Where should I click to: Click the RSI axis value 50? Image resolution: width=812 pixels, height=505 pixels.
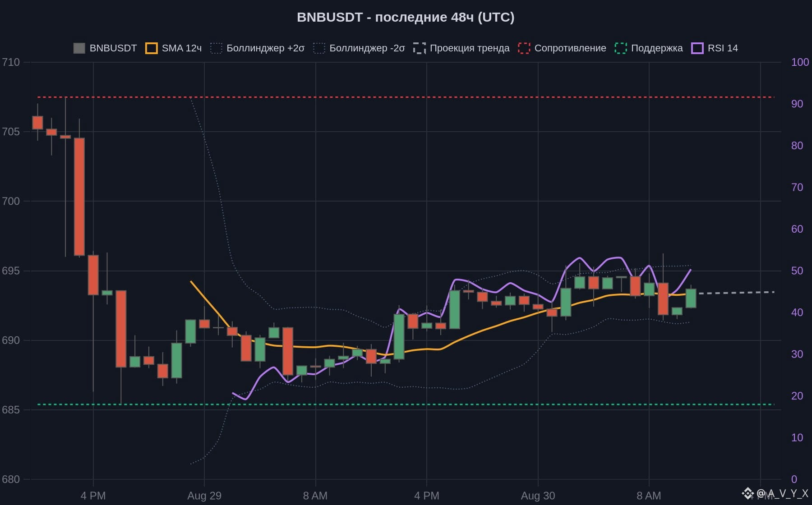pyautogui.click(x=797, y=271)
